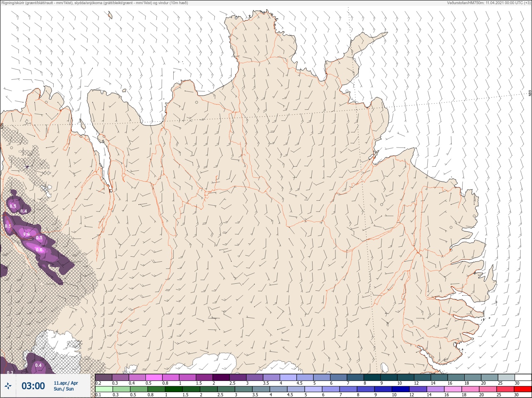Viewport: 532px width, 398px height.
Task: Click the pale green 0.1 swatch in lower legend
Action: [103, 389]
